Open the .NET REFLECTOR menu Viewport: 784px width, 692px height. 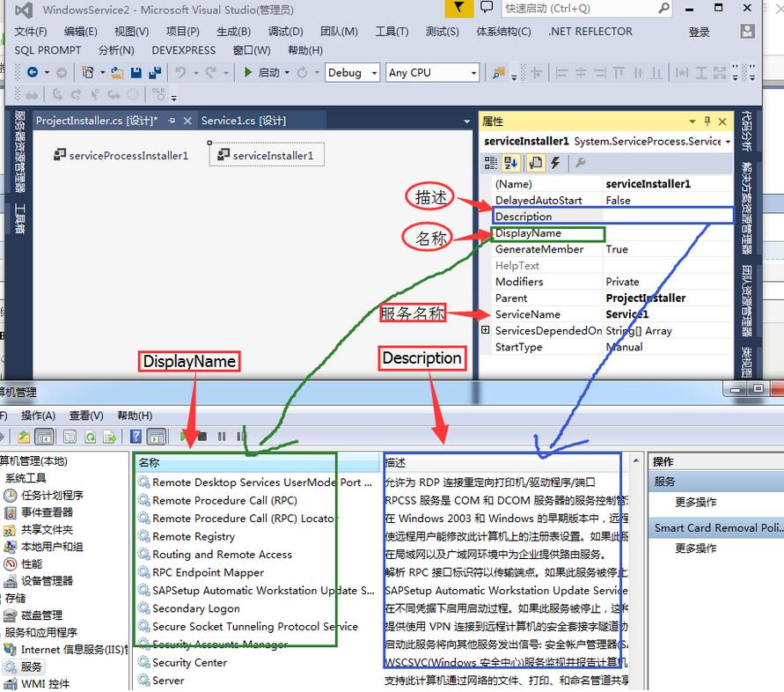click(590, 32)
